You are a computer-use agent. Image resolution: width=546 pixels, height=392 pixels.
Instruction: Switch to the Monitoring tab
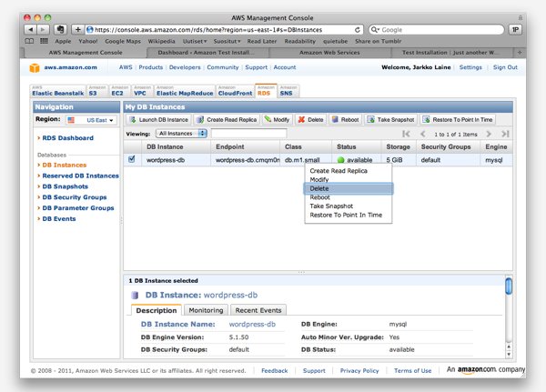206,310
